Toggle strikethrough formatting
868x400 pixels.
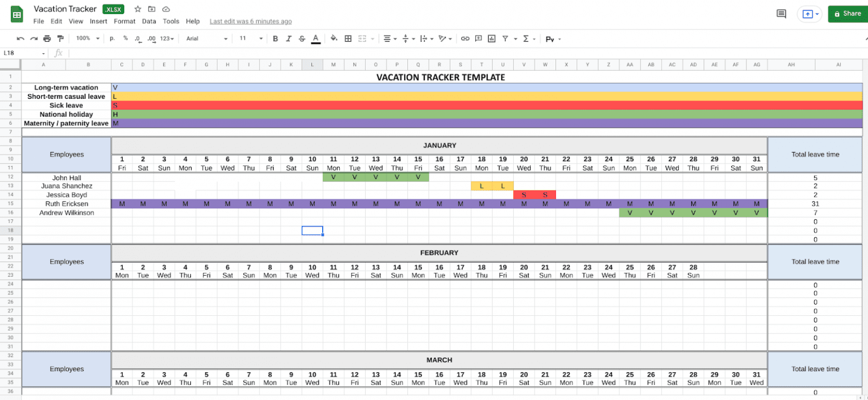coord(302,38)
